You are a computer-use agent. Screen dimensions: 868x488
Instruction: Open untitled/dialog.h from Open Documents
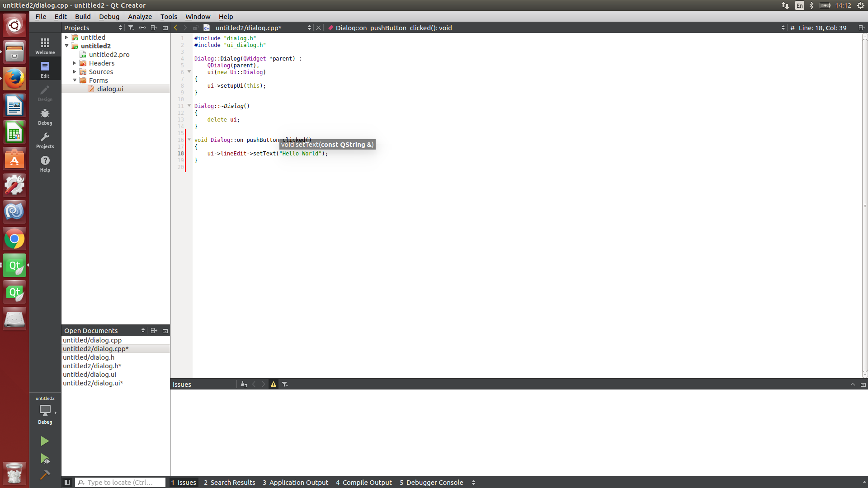(89, 357)
